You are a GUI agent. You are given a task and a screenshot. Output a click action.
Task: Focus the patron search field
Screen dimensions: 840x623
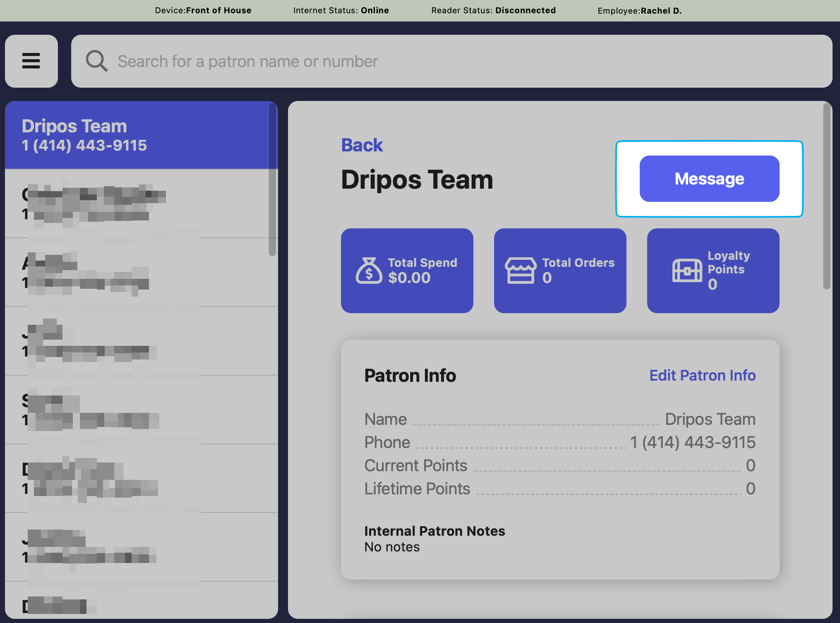(x=451, y=61)
